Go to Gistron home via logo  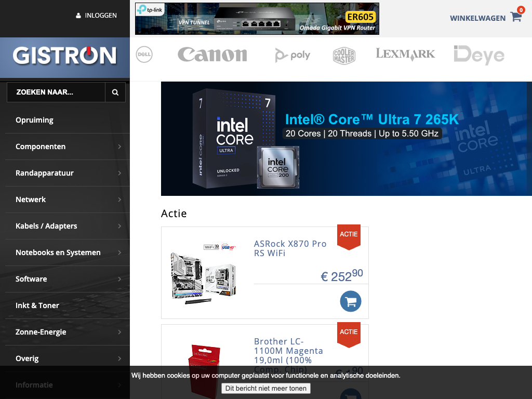65,56
